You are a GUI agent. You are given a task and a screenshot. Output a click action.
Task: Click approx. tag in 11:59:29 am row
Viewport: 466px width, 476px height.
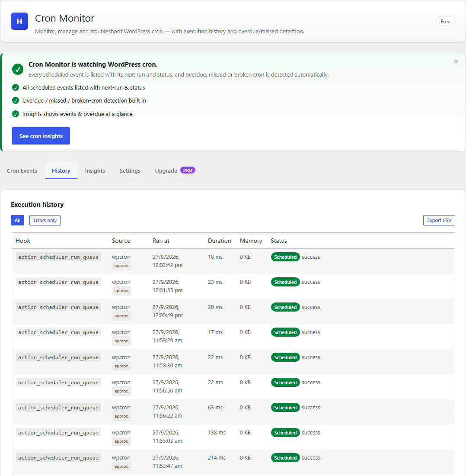coord(121,341)
